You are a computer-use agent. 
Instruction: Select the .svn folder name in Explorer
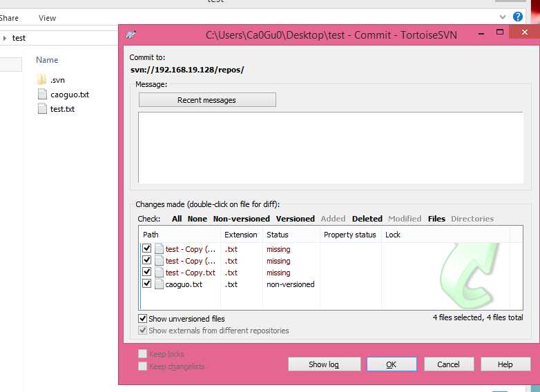[x=57, y=80]
